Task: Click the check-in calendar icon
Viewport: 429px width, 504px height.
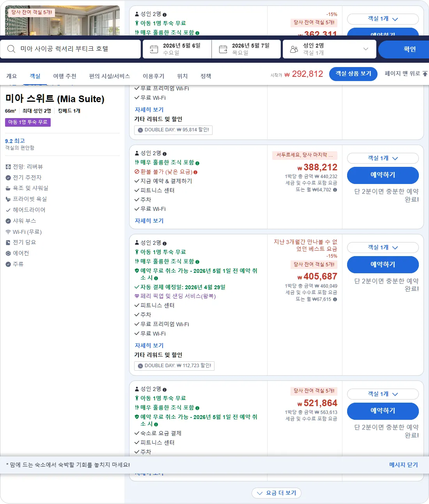Action: (x=154, y=49)
